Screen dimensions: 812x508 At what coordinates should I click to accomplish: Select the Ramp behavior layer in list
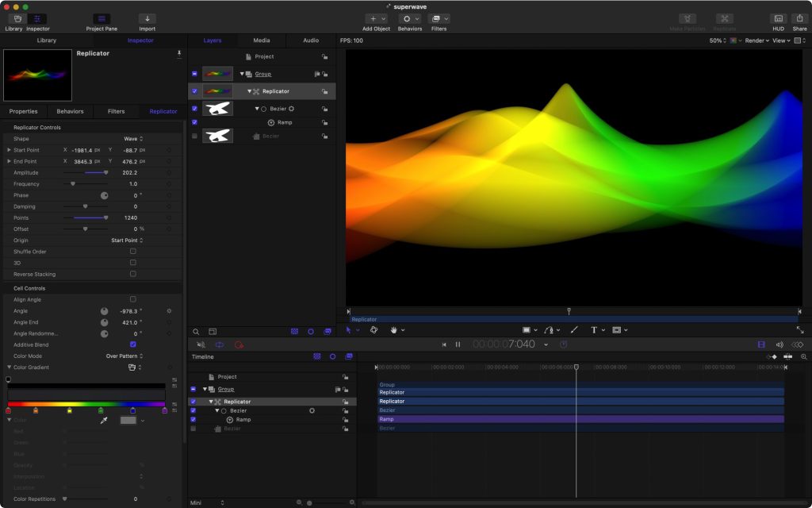point(284,123)
